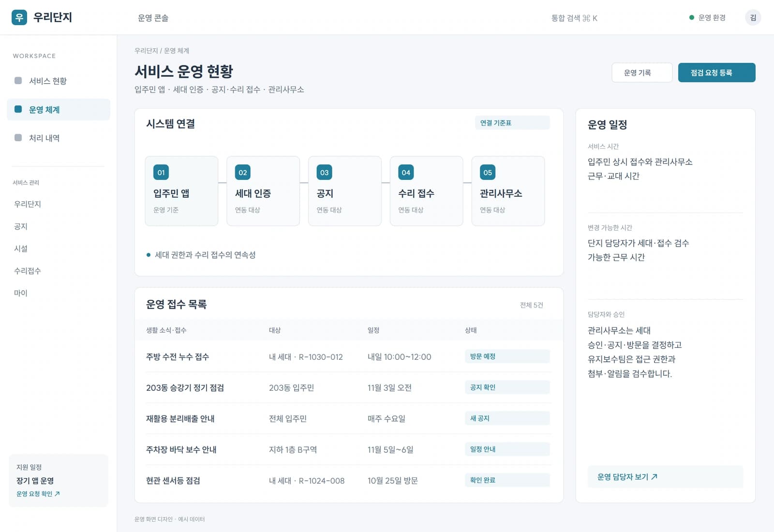This screenshot has width=774, height=532.
Task: Click the 공지 확인 status badge
Action: coord(507,387)
